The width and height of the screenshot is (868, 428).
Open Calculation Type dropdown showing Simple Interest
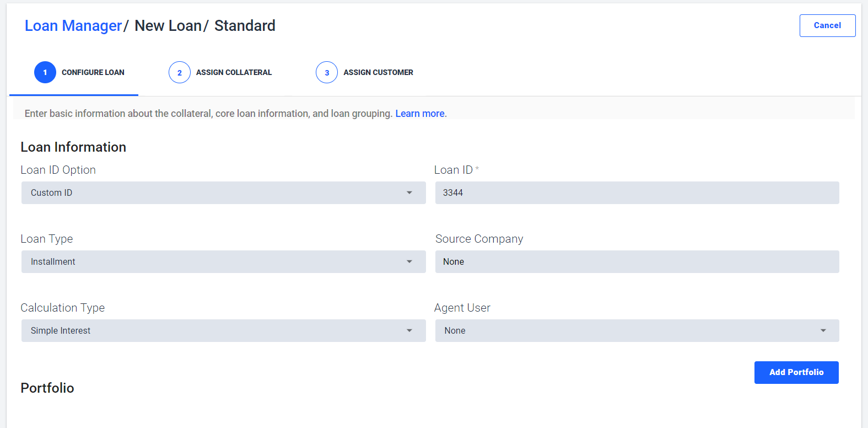tap(224, 331)
